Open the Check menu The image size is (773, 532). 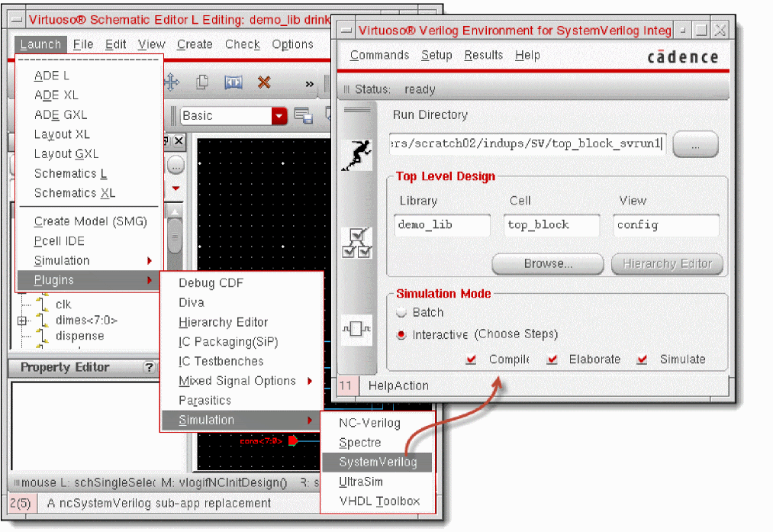pos(243,44)
